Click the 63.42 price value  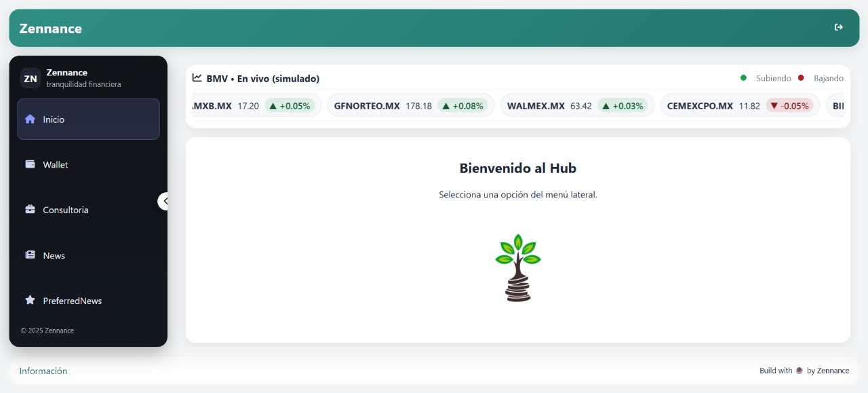[x=581, y=106]
